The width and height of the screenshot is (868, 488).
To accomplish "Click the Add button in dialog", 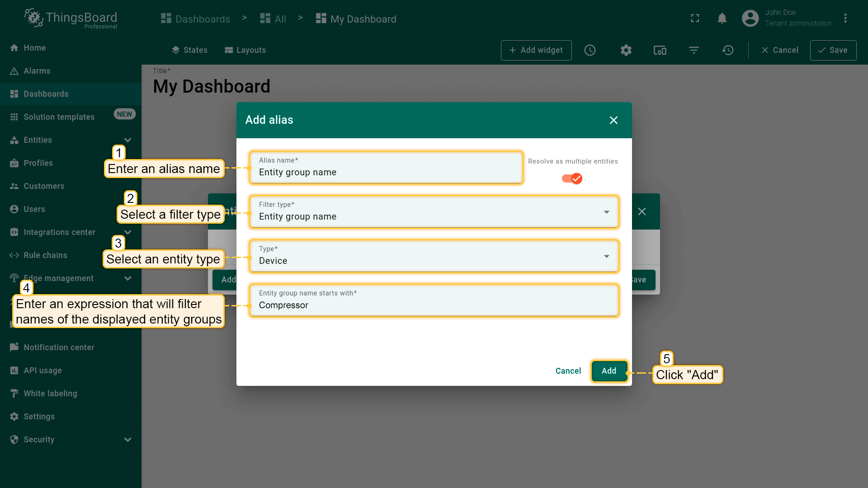I will click(609, 371).
